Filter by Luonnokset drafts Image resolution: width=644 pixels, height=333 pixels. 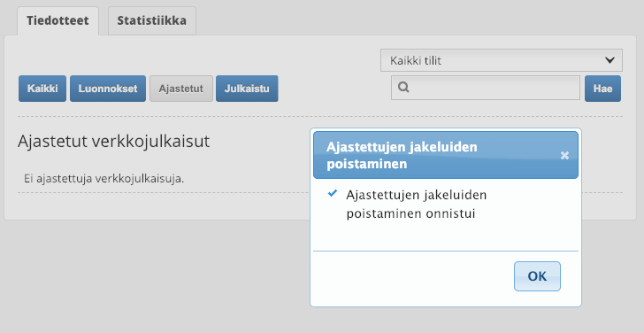click(x=108, y=89)
